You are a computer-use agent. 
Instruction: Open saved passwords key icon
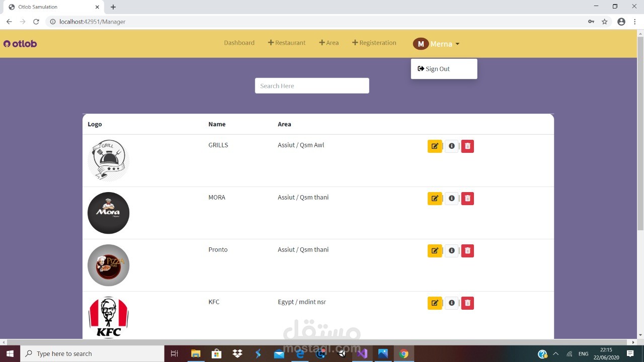(591, 22)
